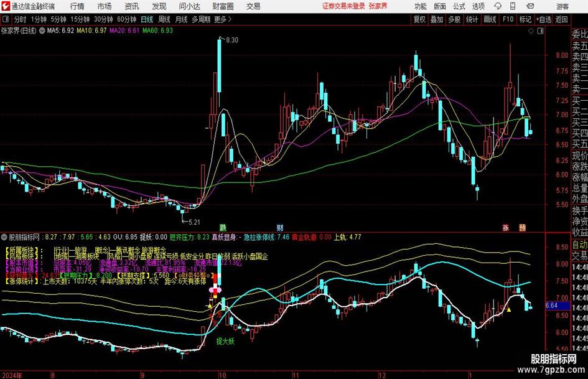Click the F10 company info button
This screenshot has height=379, width=588.
point(508,19)
